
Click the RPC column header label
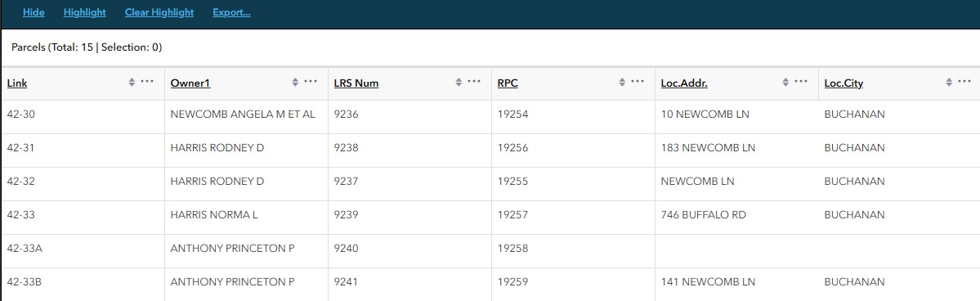[508, 83]
